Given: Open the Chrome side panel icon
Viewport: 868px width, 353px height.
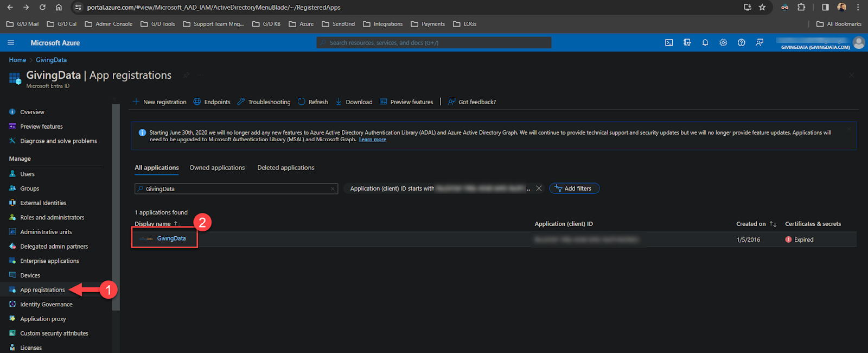Looking at the screenshot, I should (x=825, y=8).
